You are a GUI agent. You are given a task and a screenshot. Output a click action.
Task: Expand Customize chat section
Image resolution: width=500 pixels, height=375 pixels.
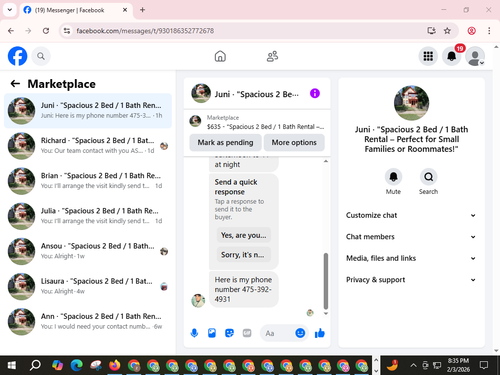411,215
